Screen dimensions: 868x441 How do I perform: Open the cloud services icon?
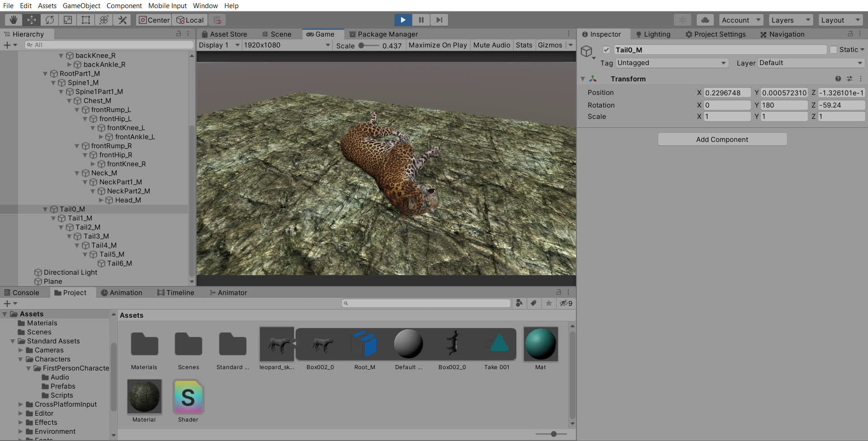point(705,20)
